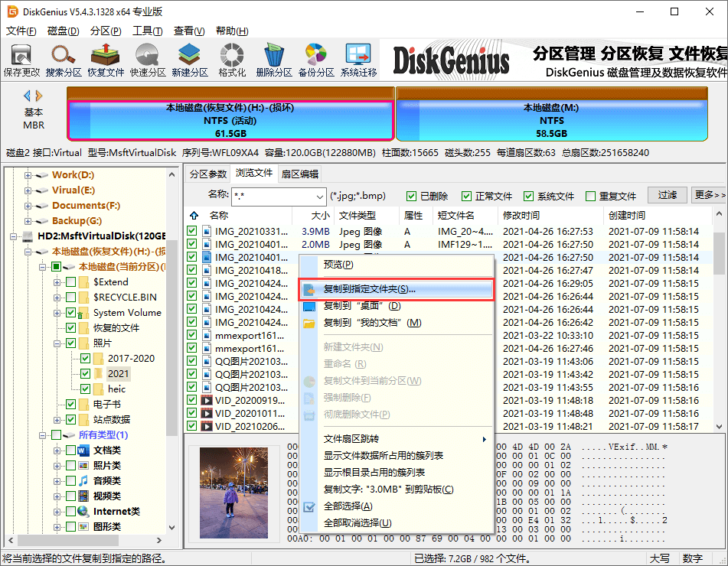This screenshot has height=566, width=728.
Task: Choose 复制到指定文件夹(S)... in context menu
Action: point(396,289)
